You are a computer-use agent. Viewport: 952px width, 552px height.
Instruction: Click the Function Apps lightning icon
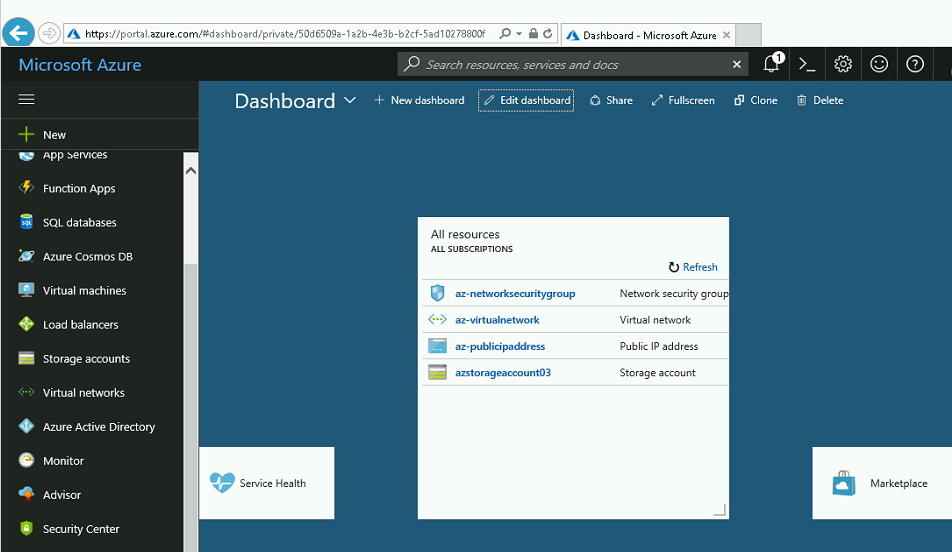coord(26,188)
